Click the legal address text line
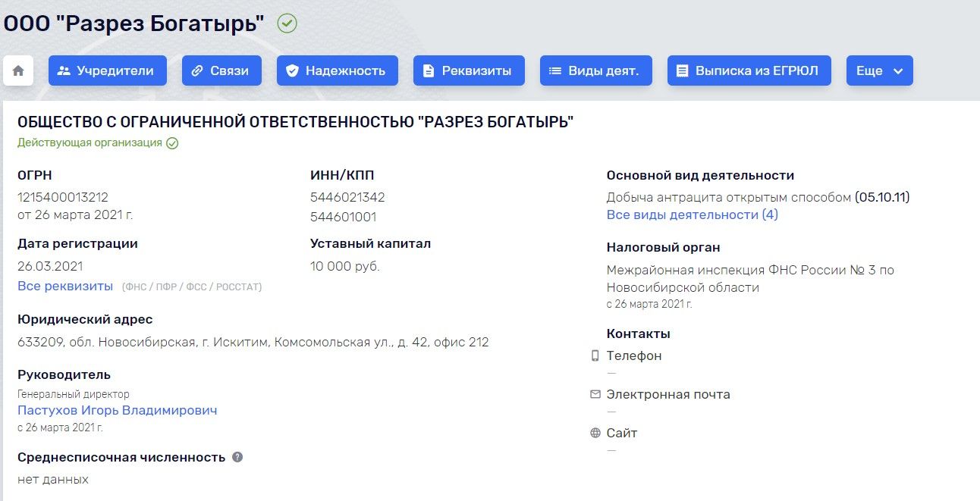The height and width of the screenshot is (501, 980). pos(253,342)
